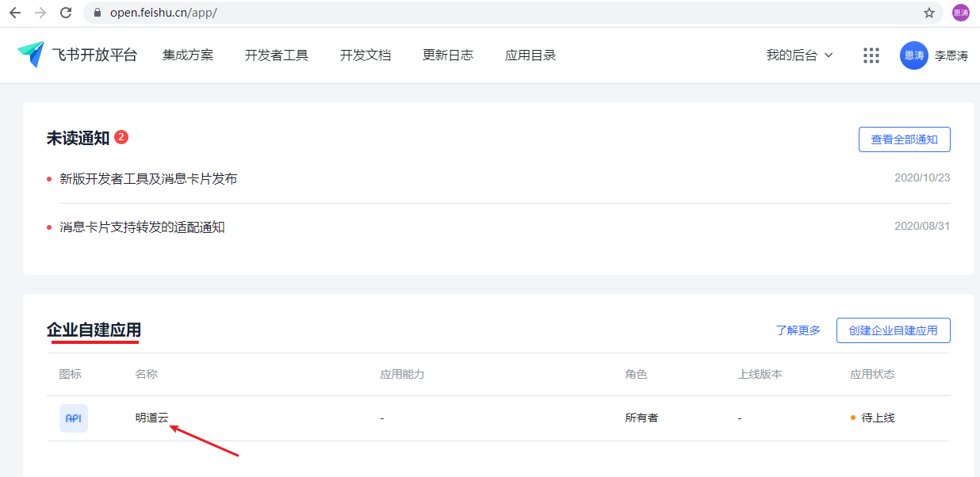Screen dimensions: 980x477
Task: Click the 应用状态 column header
Action: pyautogui.click(x=872, y=374)
